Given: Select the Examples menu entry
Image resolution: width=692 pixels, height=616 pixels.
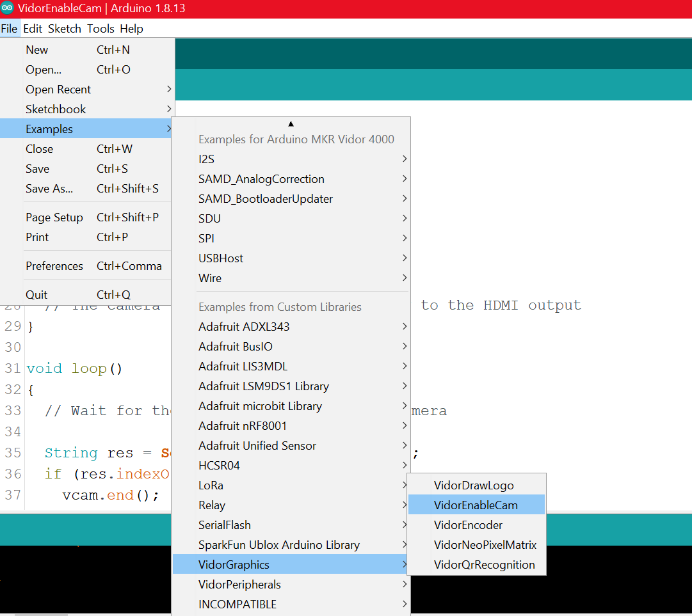Looking at the screenshot, I should click(86, 129).
